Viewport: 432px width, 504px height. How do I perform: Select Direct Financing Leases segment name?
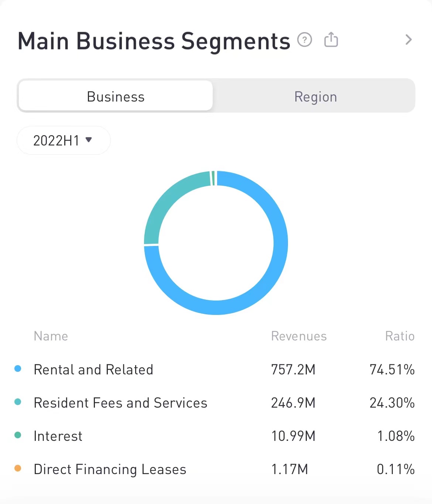click(110, 469)
